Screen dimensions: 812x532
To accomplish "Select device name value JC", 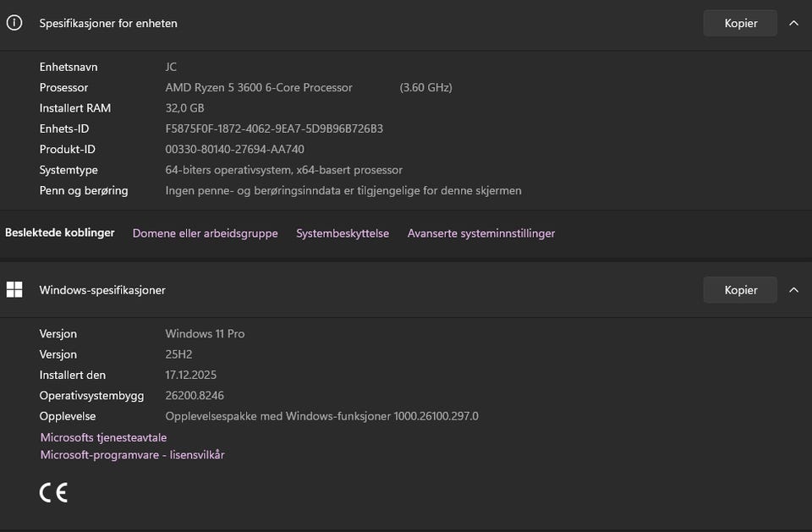I will (x=171, y=67).
